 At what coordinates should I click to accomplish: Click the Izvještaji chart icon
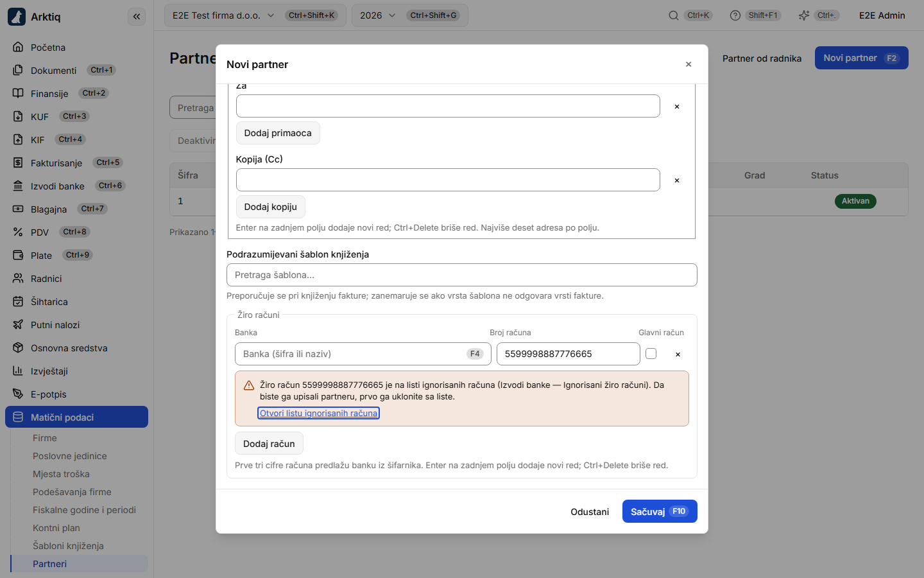click(18, 371)
